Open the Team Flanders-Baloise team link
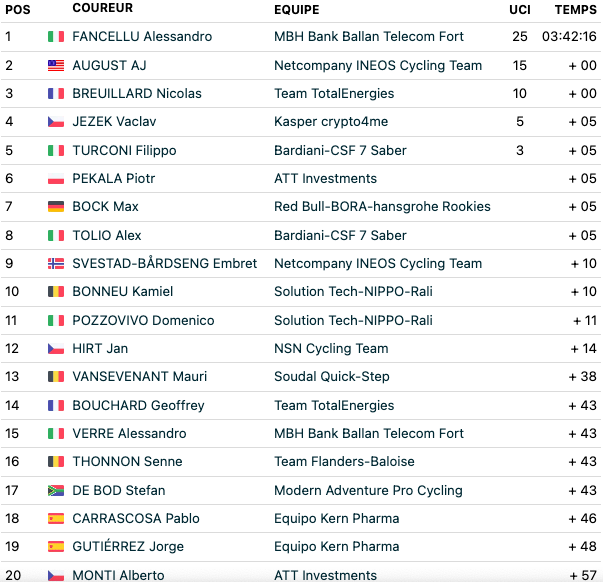Image resolution: width=603 pixels, height=582 pixels. 344,462
